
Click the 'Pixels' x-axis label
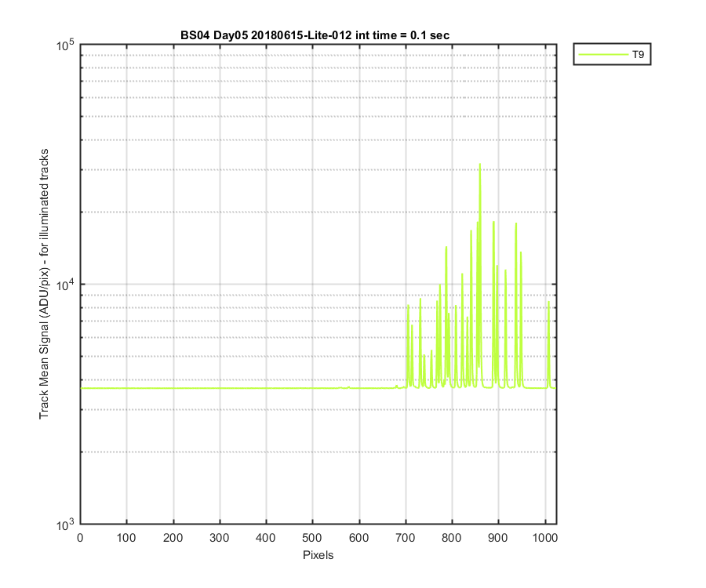(318, 555)
